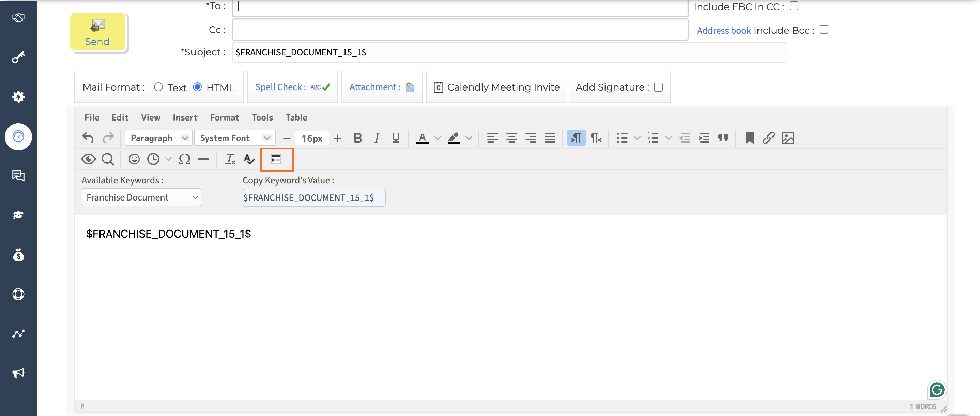
Task: Select HTML mail format
Action: pos(197,87)
